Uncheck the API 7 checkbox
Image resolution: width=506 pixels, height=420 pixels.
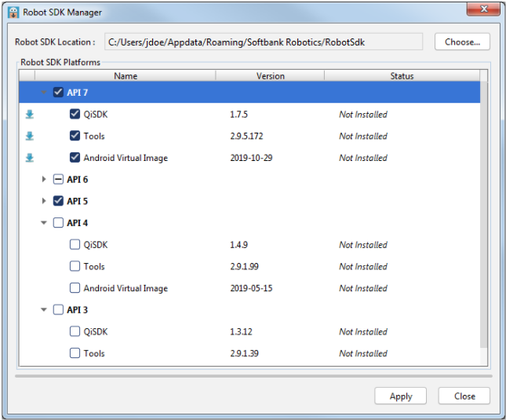click(58, 93)
